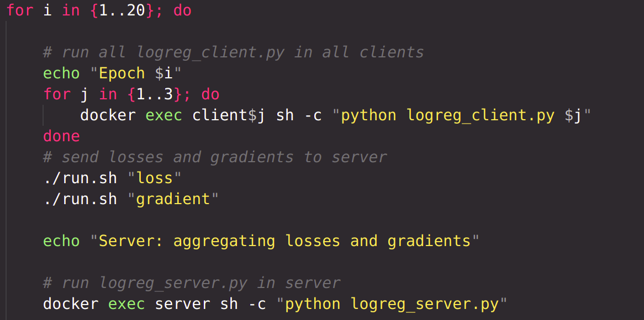
Task: Click the 'for' keyword of the outer loop
Action: click(20, 10)
